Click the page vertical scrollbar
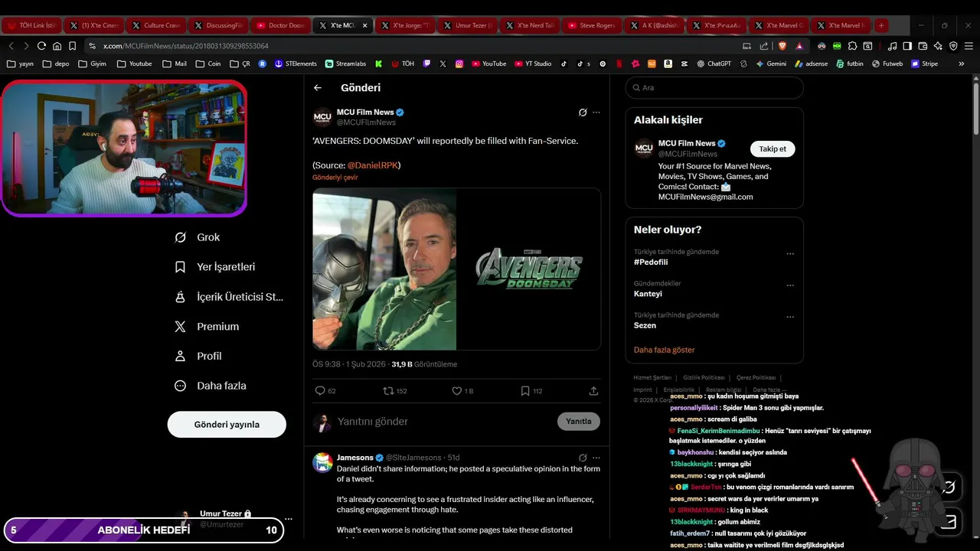This screenshot has height=551, width=980. (975, 107)
